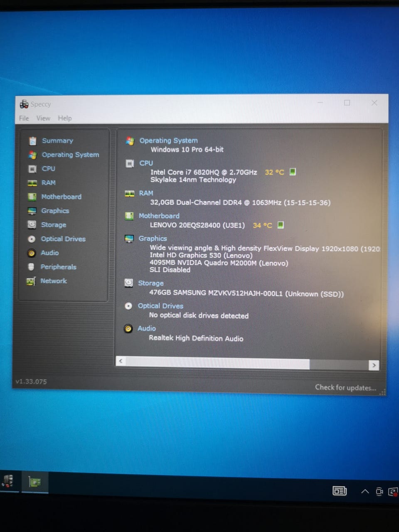Click the motherboard temperature 34 °C reading
The image size is (399, 532).
pos(262,225)
